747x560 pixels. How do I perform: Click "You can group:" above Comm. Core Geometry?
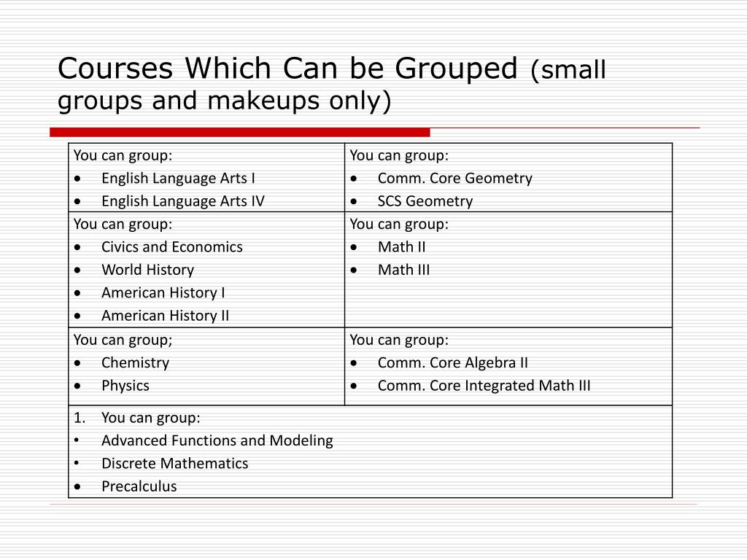click(399, 156)
